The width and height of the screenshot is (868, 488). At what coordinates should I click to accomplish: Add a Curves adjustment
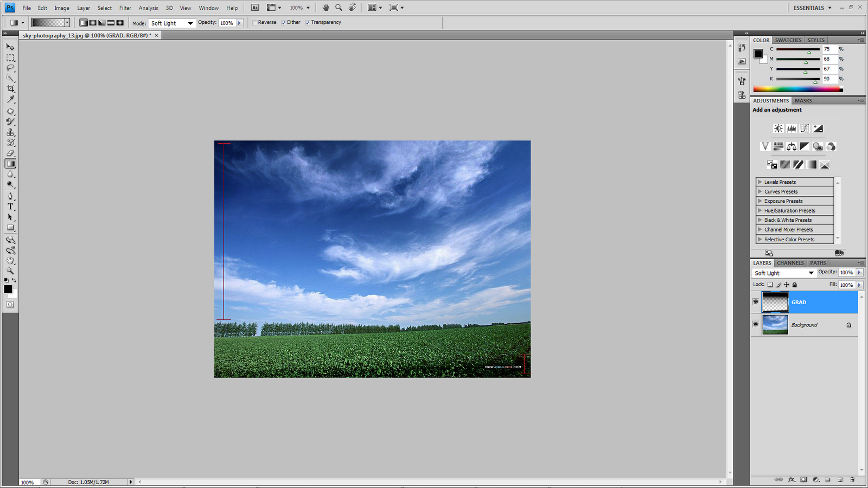(805, 129)
